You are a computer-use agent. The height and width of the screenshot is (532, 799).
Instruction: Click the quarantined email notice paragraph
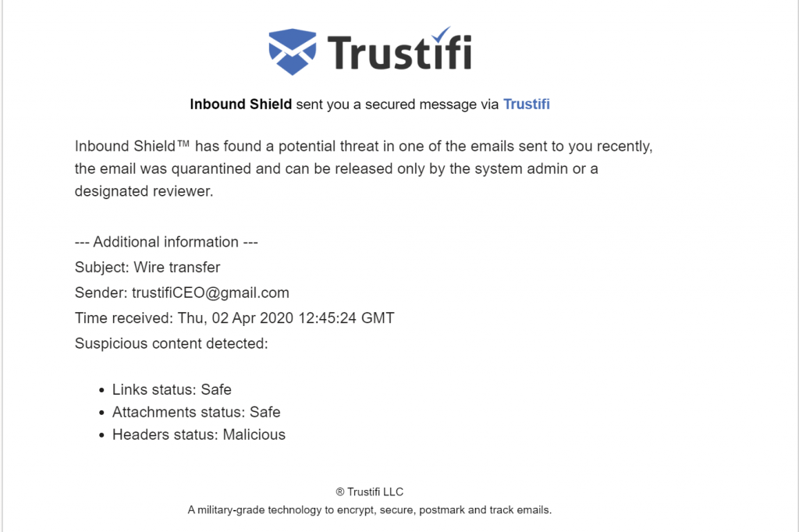click(x=364, y=168)
